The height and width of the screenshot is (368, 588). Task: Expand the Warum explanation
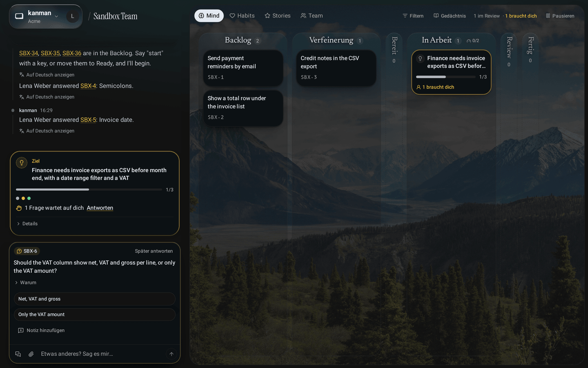25,283
